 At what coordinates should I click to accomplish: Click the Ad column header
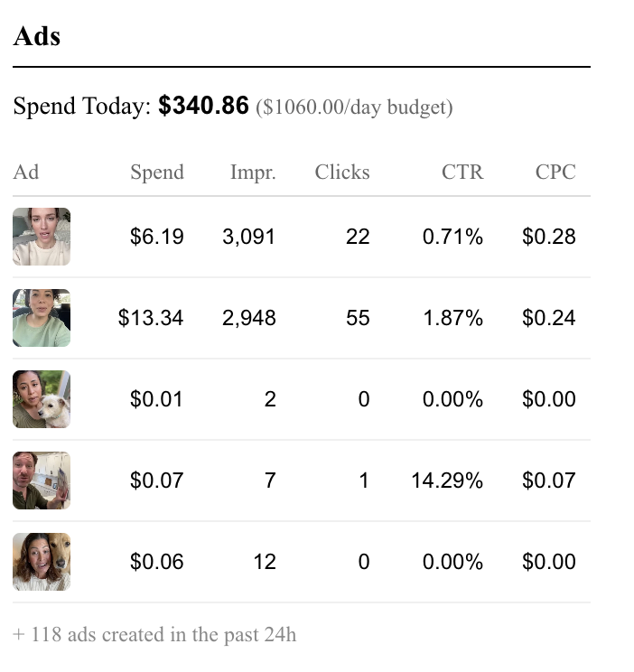26,172
